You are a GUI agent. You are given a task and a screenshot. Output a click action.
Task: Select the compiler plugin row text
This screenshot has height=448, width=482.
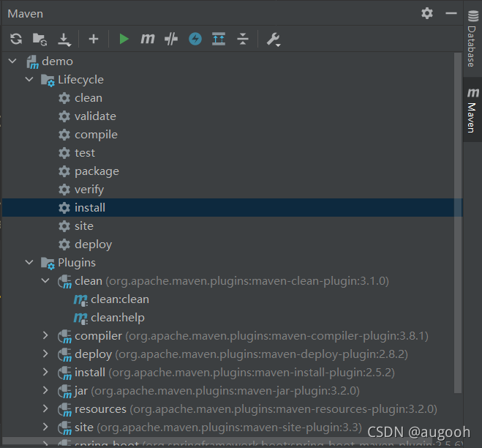pyautogui.click(x=252, y=336)
